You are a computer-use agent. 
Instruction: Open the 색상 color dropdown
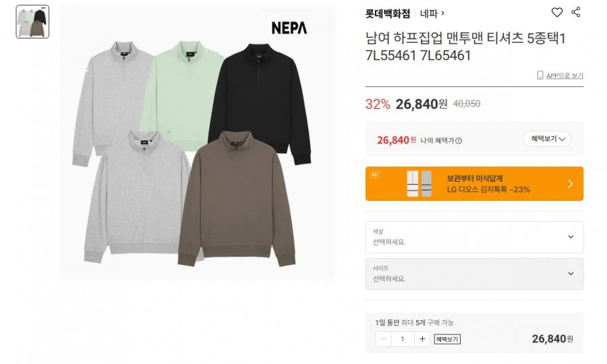coord(474,237)
